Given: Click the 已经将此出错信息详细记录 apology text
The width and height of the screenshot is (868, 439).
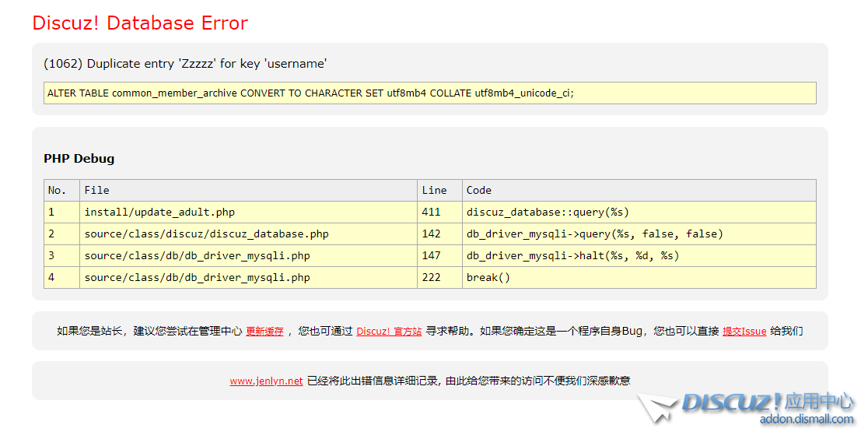Looking at the screenshot, I should click(x=469, y=381).
